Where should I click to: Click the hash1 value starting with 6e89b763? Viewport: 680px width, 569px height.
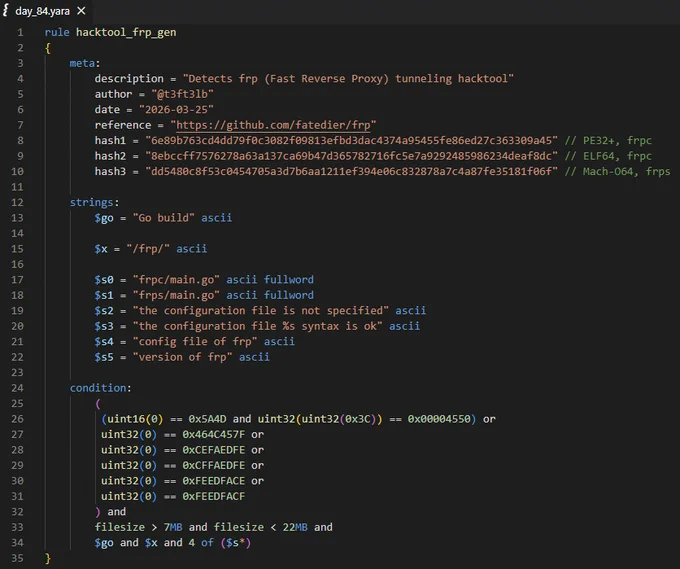tap(351, 141)
